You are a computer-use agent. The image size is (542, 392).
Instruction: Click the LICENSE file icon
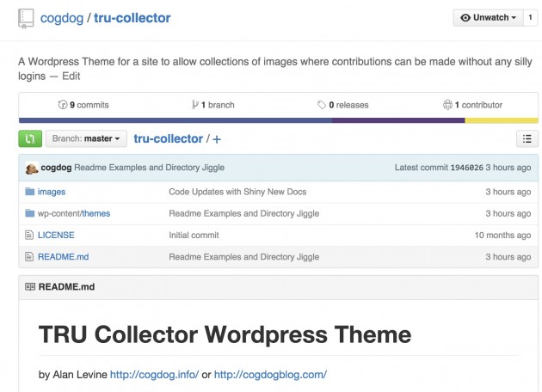pyautogui.click(x=29, y=236)
